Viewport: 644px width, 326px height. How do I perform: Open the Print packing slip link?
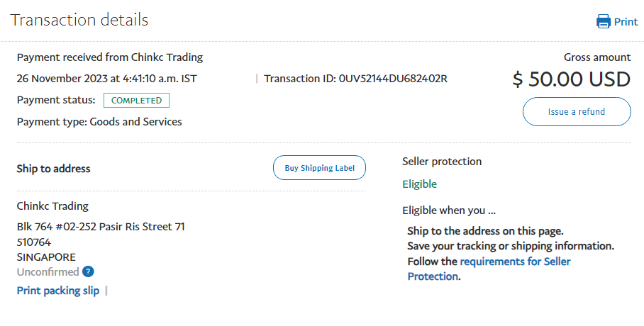(x=58, y=291)
